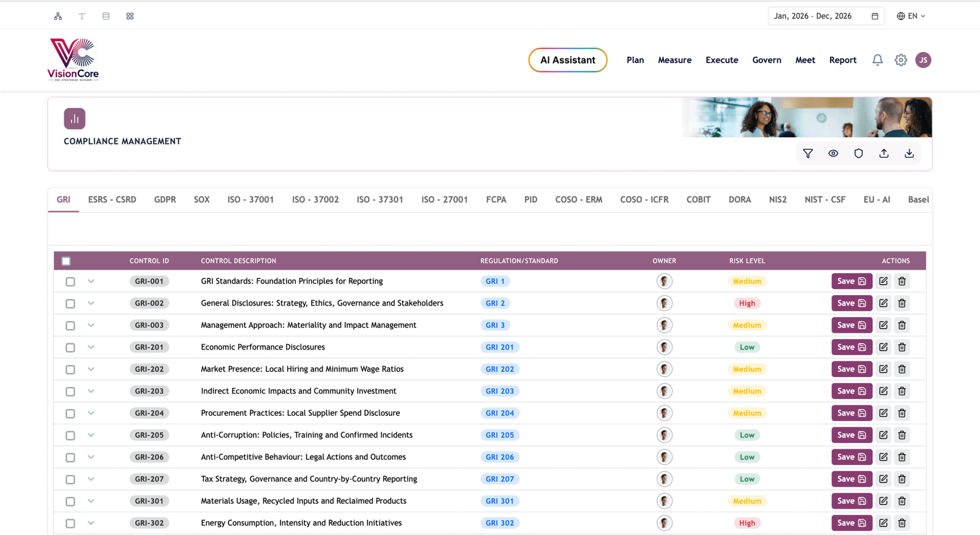Switch to the ESRS - CSRD tab
This screenshot has height=535, width=980.
(x=112, y=200)
